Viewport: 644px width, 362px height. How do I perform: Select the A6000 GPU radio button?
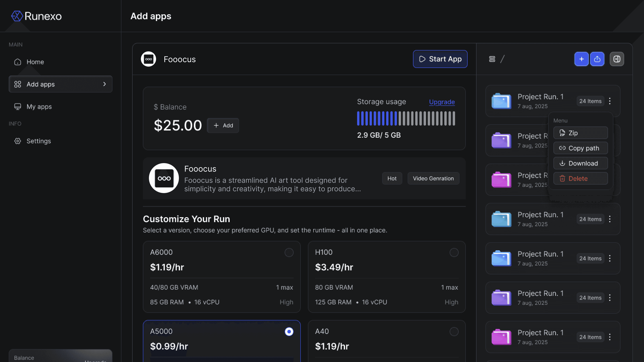coord(289,253)
